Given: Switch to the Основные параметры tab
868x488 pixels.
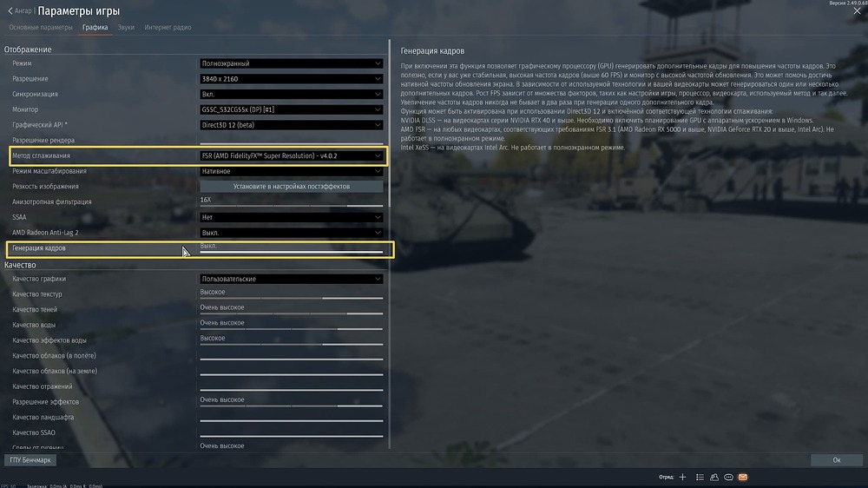Looking at the screenshot, I should 41,28.
